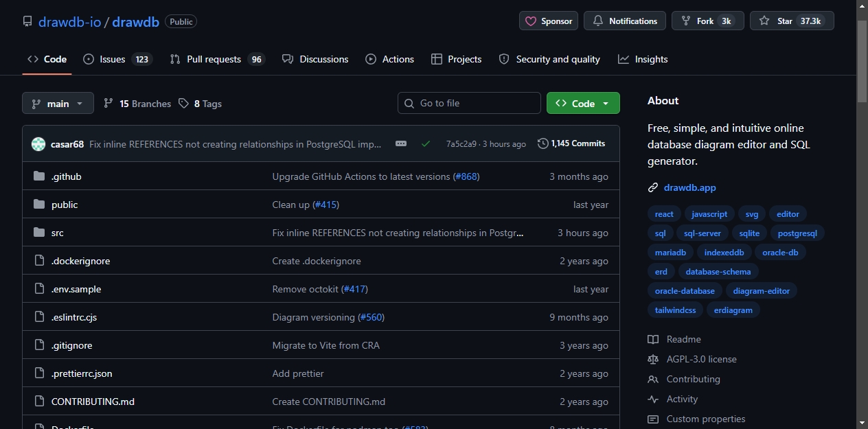Open casar68 avatar image
The height and width of the screenshot is (429, 868).
pyautogui.click(x=38, y=144)
